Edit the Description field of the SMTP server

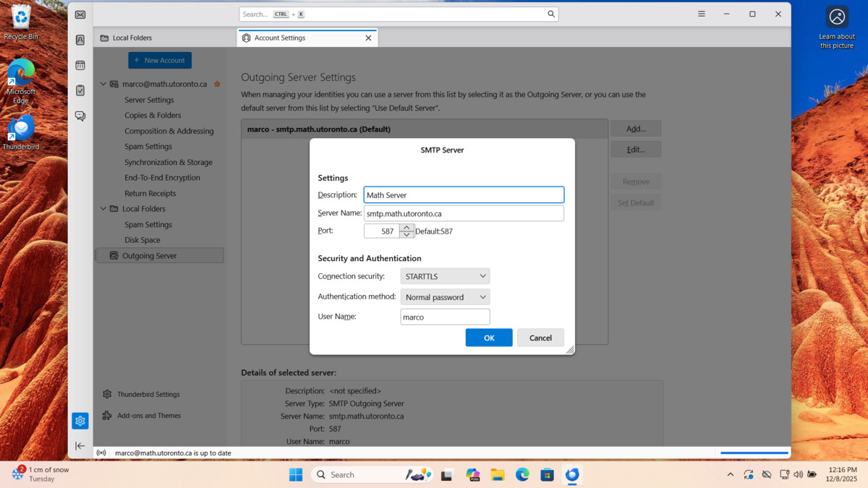(x=464, y=194)
